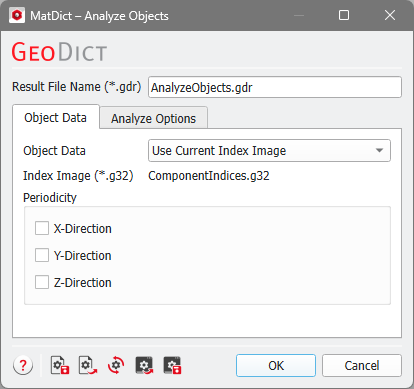Click the Cancel button
The width and height of the screenshot is (414, 389).
[362, 365]
